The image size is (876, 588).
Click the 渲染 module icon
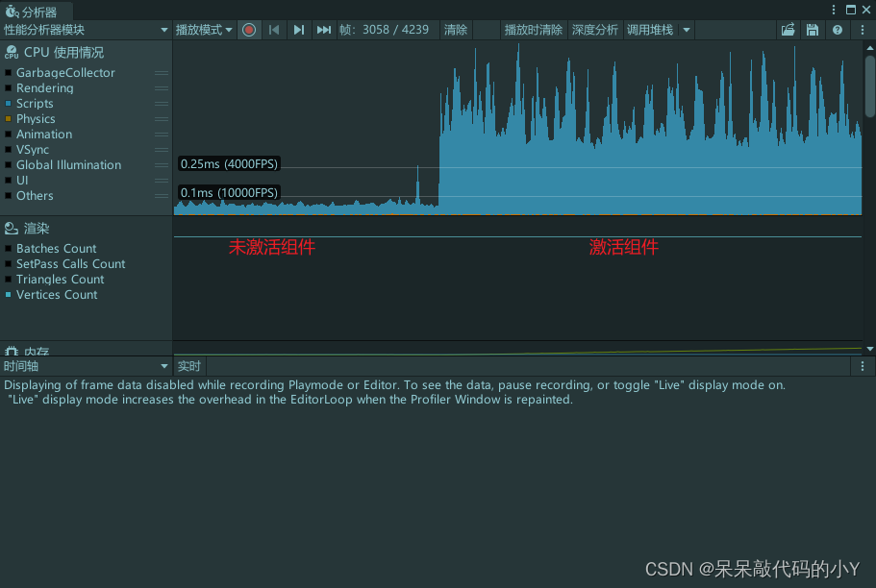12,229
